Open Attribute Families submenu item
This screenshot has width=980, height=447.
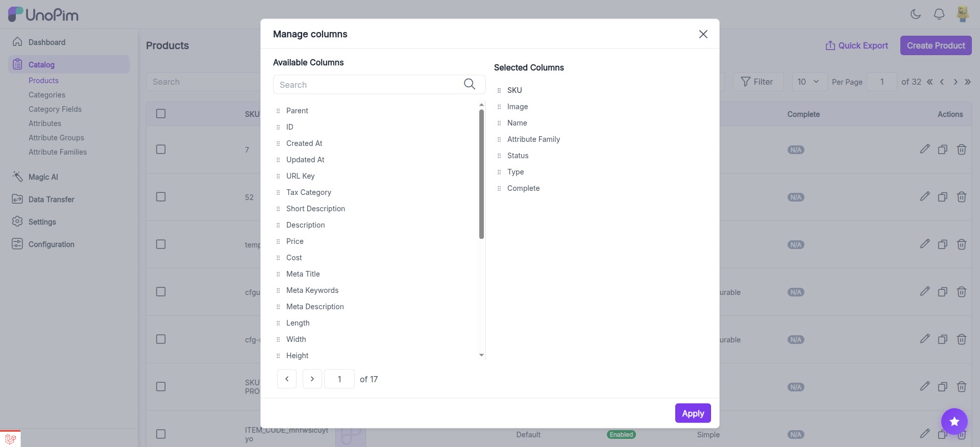58,152
